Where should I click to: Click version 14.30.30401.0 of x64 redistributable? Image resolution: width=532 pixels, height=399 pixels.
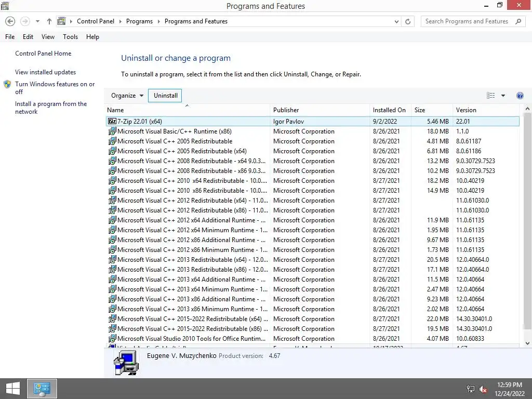(474, 318)
